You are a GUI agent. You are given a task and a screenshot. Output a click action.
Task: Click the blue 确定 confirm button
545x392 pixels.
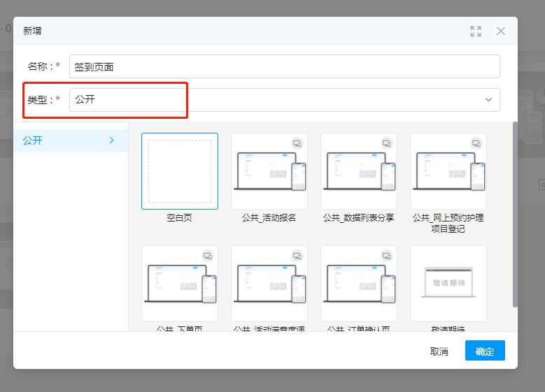485,351
